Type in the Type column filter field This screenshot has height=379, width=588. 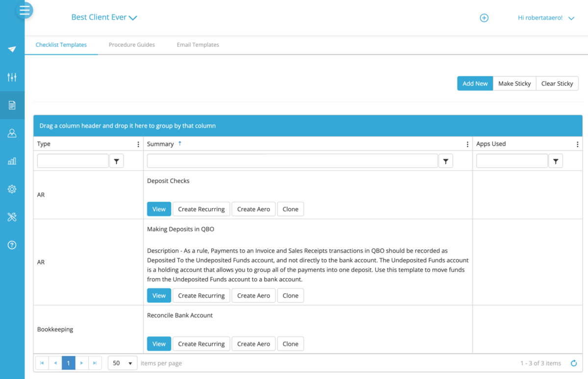pyautogui.click(x=73, y=160)
